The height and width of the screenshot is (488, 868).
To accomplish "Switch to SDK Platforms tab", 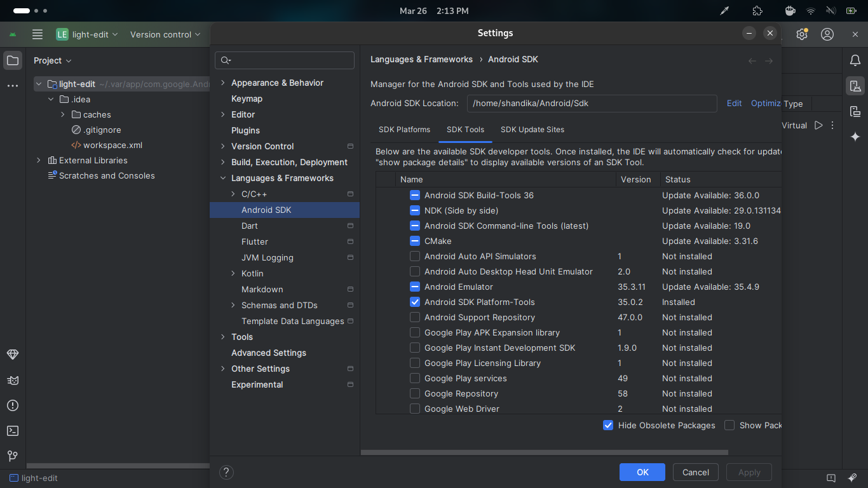I will click(404, 130).
